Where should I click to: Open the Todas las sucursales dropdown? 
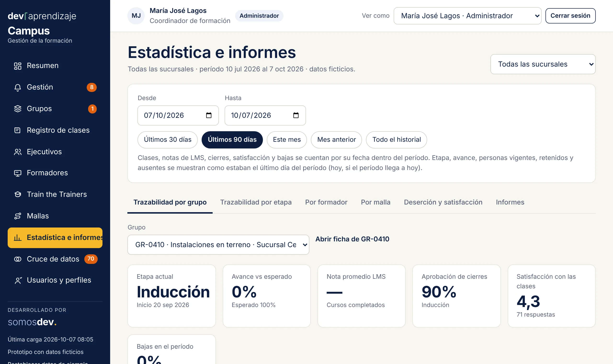tap(543, 64)
